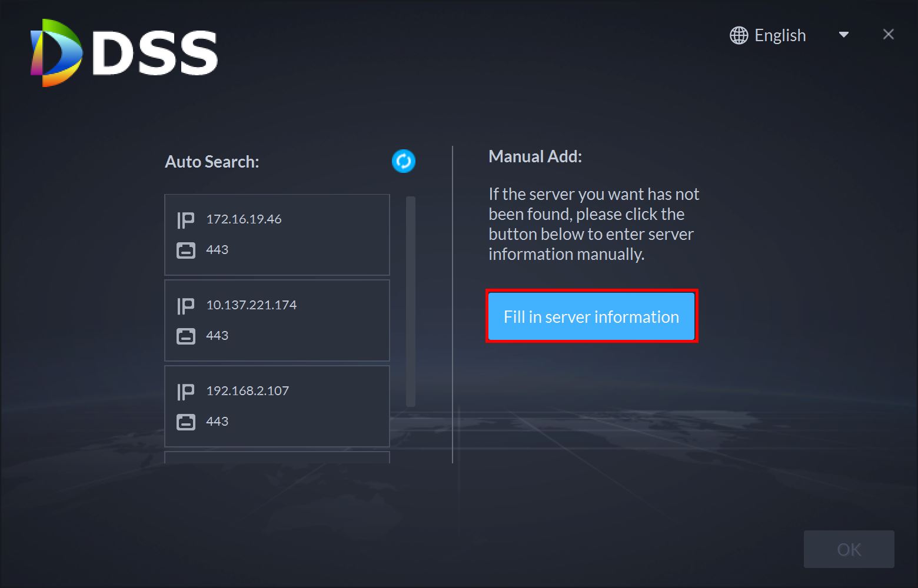Open the English language selector
The height and width of the screenshot is (588, 918).
point(780,35)
